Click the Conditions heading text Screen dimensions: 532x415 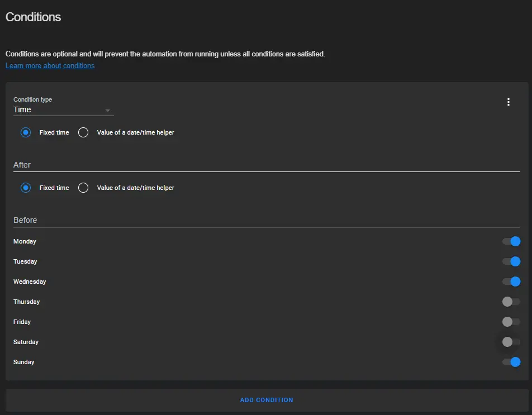(34, 17)
